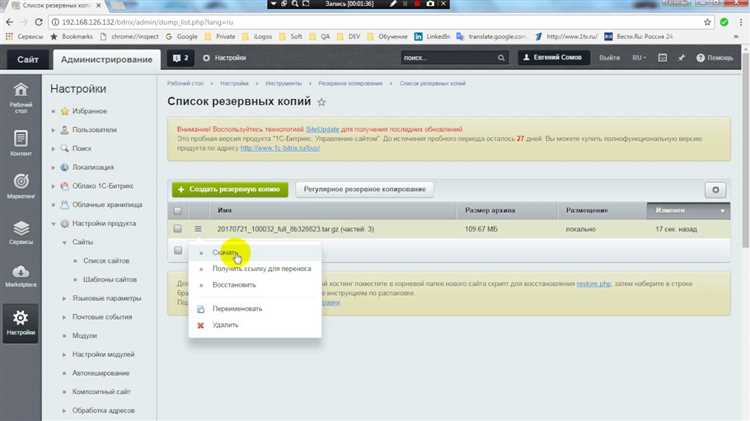Click the notifications counter icon
The width and height of the screenshot is (750, 421).
tap(180, 58)
